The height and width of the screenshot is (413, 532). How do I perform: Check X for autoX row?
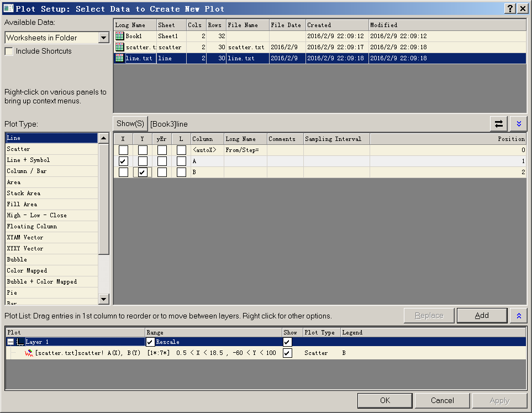click(x=123, y=150)
